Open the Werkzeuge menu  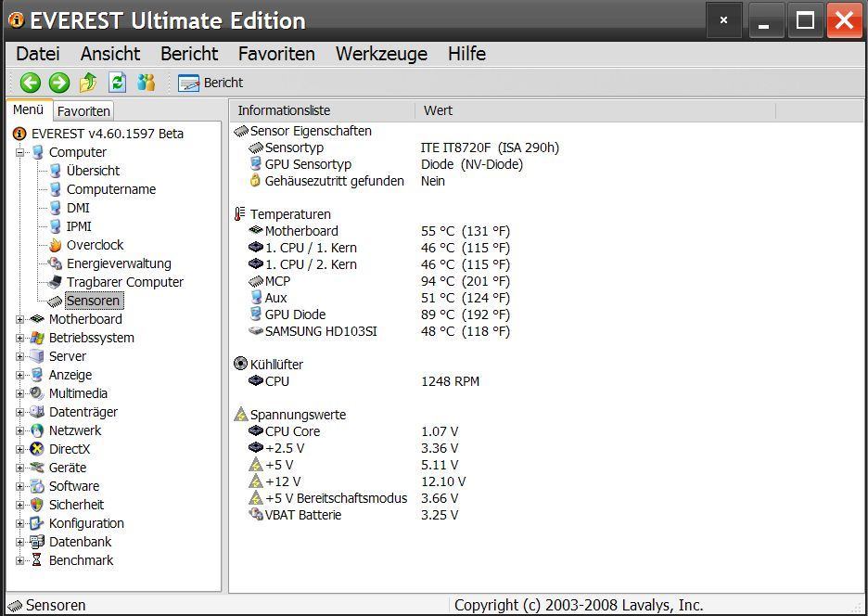pyautogui.click(x=381, y=54)
